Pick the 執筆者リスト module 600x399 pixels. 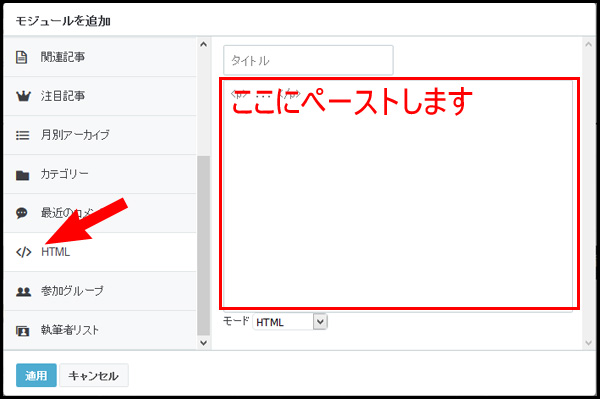[x=100, y=330]
